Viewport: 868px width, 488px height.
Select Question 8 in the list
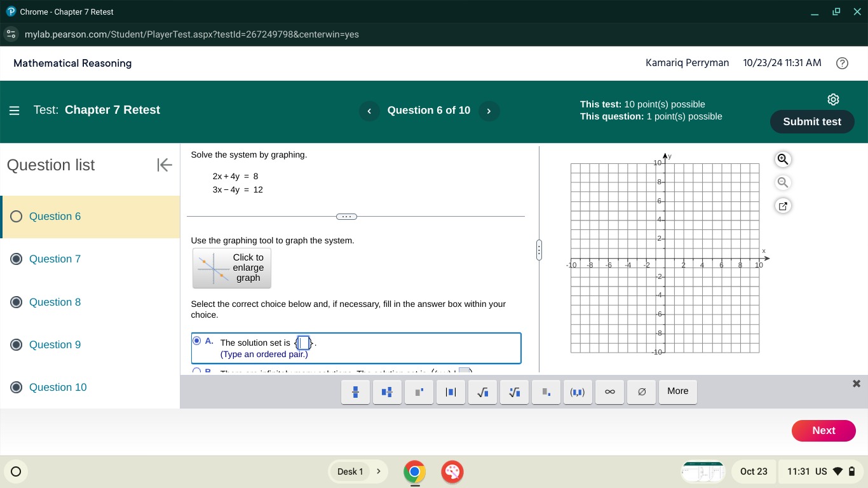pyautogui.click(x=90, y=302)
